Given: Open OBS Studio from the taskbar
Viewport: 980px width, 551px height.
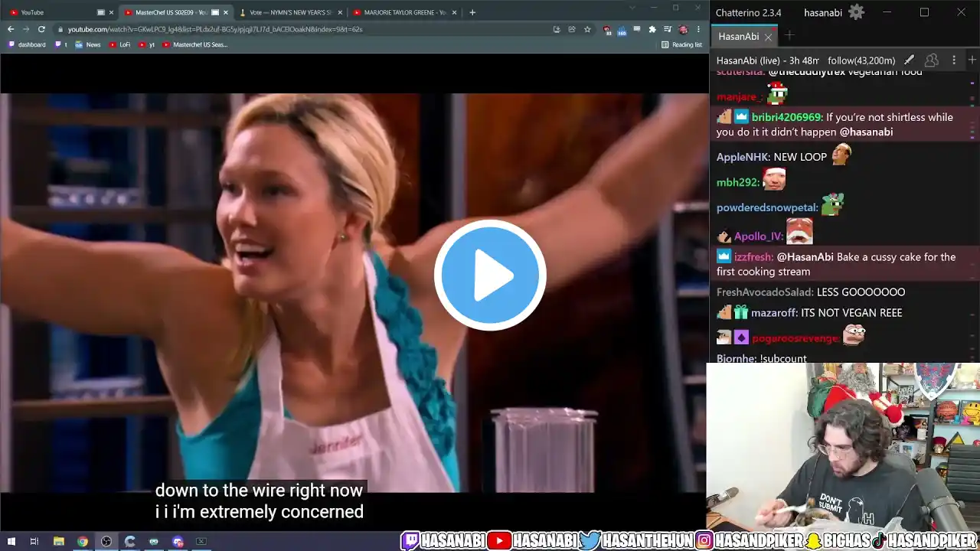Looking at the screenshot, I should (106, 541).
